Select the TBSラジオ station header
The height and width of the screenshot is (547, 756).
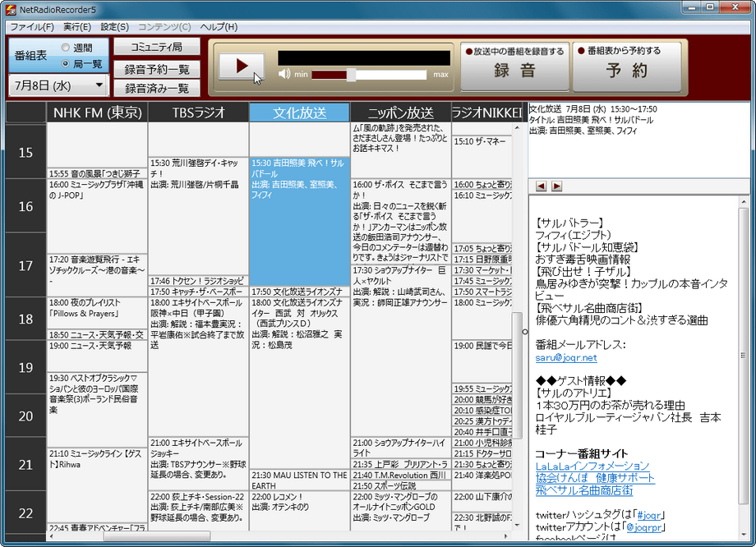(x=199, y=113)
